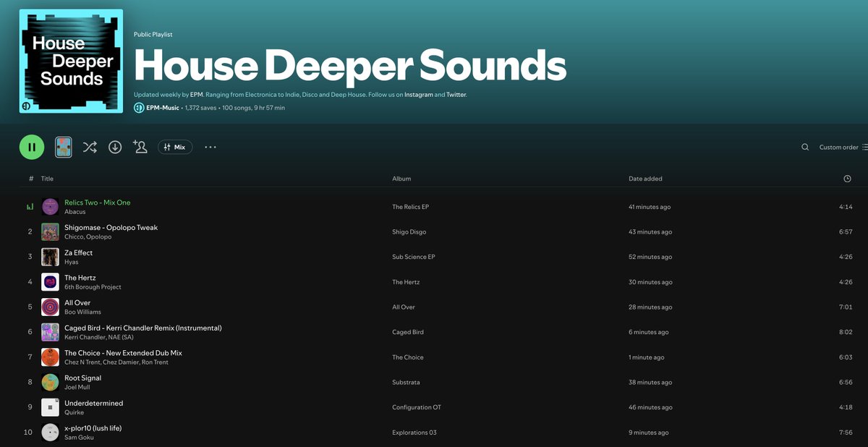Select the track Relics Two - Mix One
The height and width of the screenshot is (447, 868).
tap(98, 203)
